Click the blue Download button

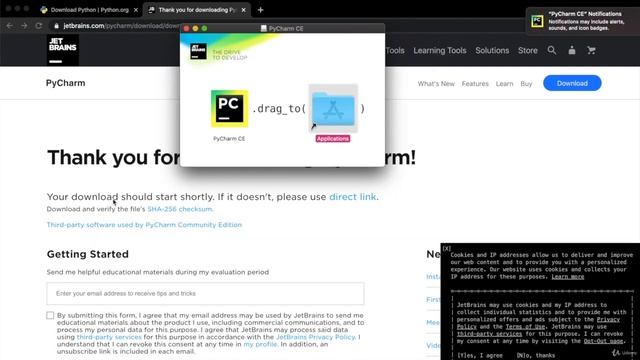pyautogui.click(x=572, y=83)
